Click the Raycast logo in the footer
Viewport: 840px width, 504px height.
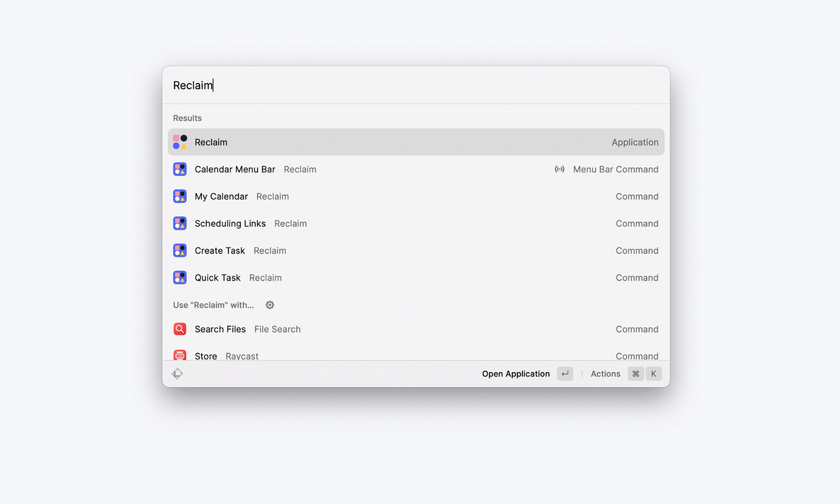pyautogui.click(x=177, y=373)
